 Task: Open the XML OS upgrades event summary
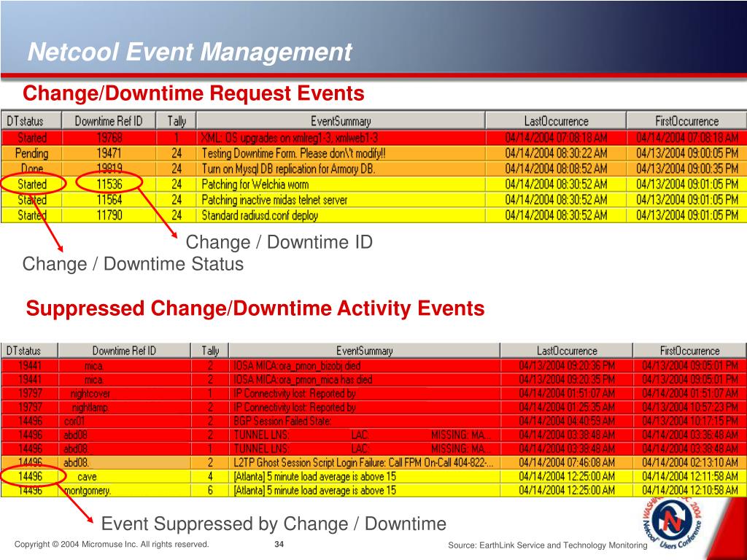[x=290, y=138]
